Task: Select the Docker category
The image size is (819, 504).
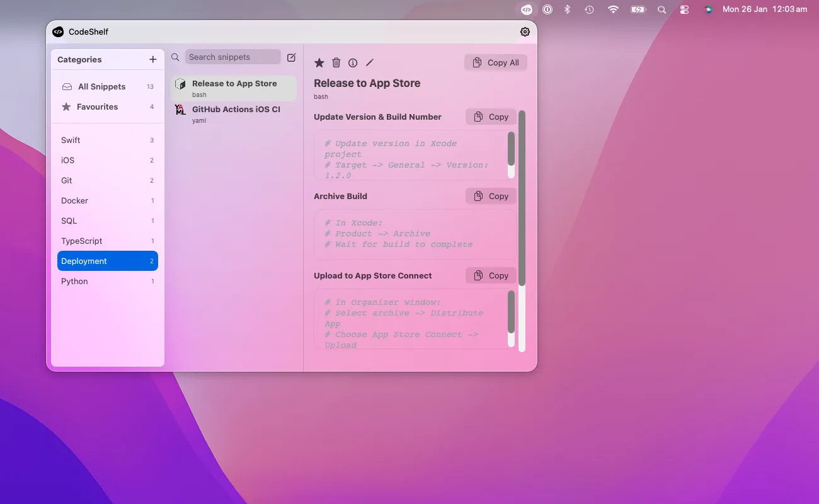Action: tap(74, 200)
